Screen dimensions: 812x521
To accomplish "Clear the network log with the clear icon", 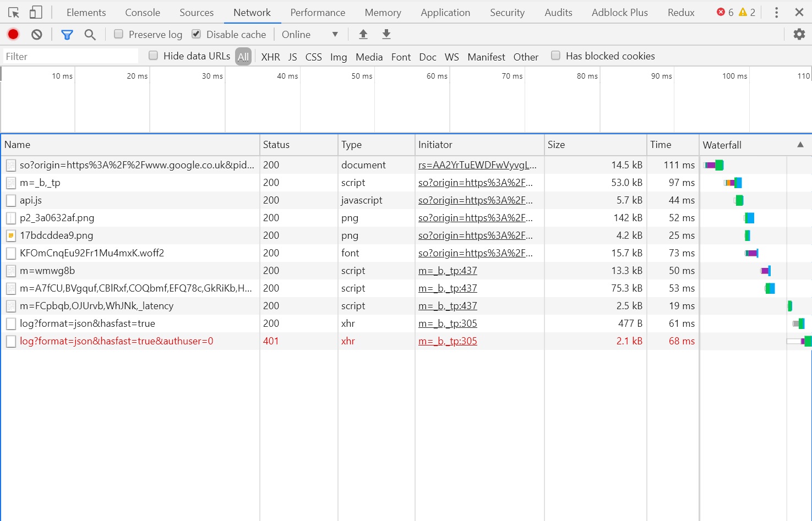I will [x=37, y=35].
